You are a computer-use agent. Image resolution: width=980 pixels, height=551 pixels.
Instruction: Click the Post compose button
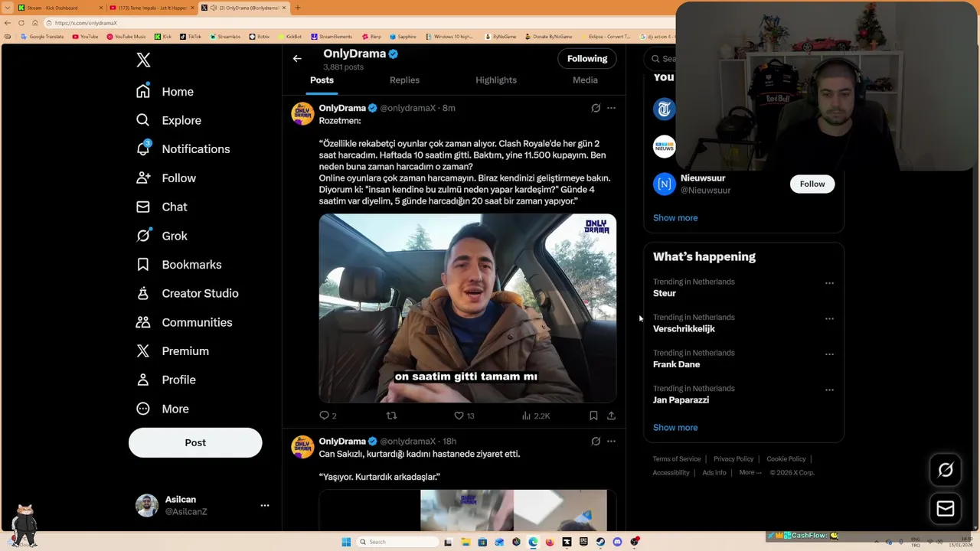[195, 442]
